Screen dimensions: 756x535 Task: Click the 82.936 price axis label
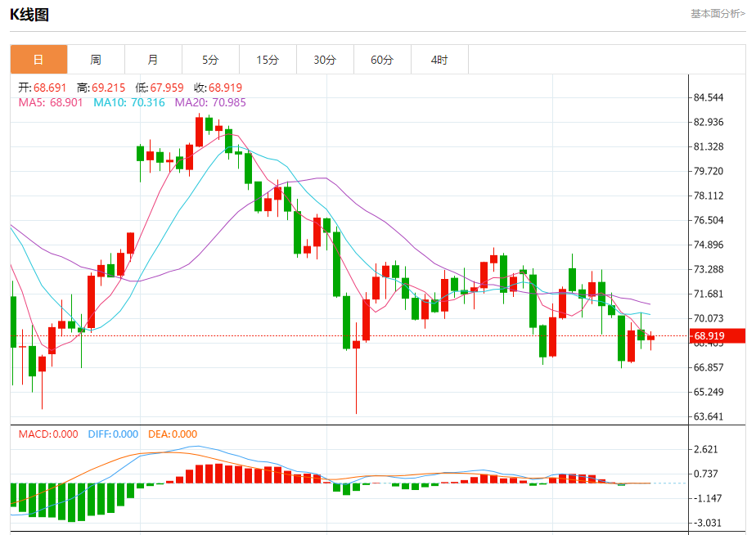click(709, 122)
